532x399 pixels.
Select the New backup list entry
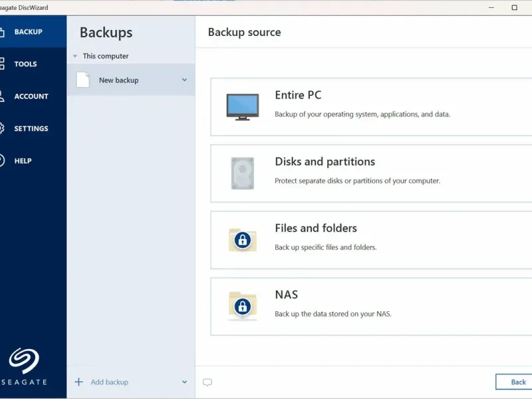pos(118,80)
